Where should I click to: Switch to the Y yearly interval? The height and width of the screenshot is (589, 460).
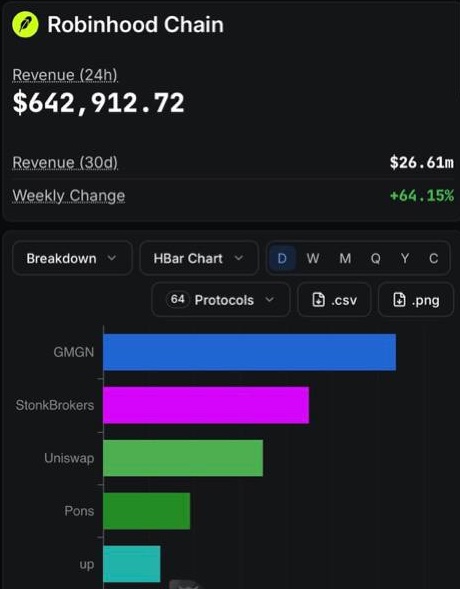(405, 258)
